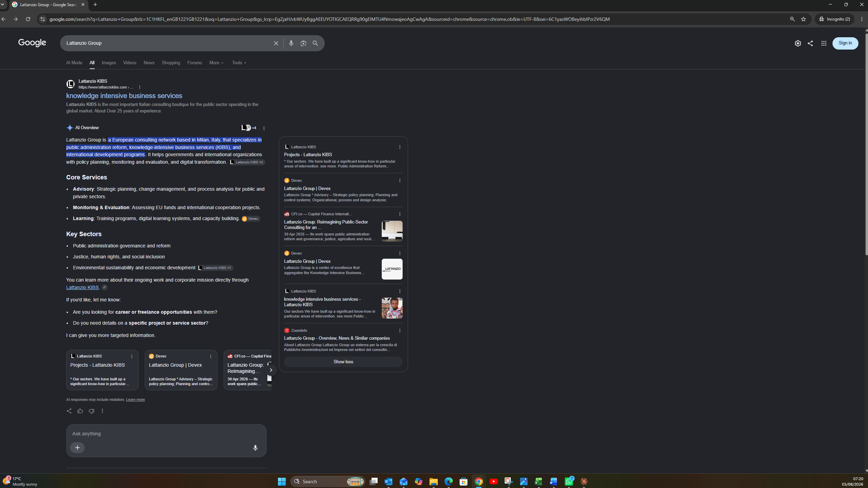The width and height of the screenshot is (868, 488).
Task: Open File Explorer from taskbar
Action: coord(433,482)
